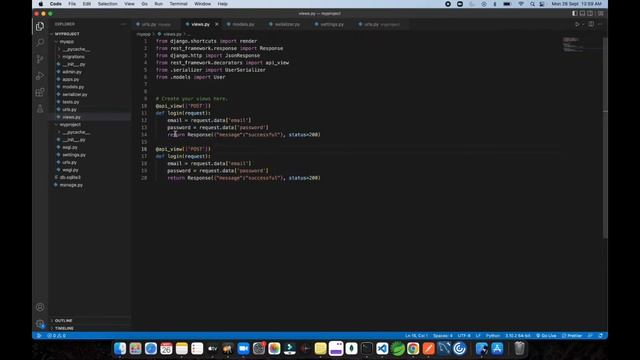Open the Extensions view
Viewport: 640px width, 360px height.
click(x=40, y=92)
